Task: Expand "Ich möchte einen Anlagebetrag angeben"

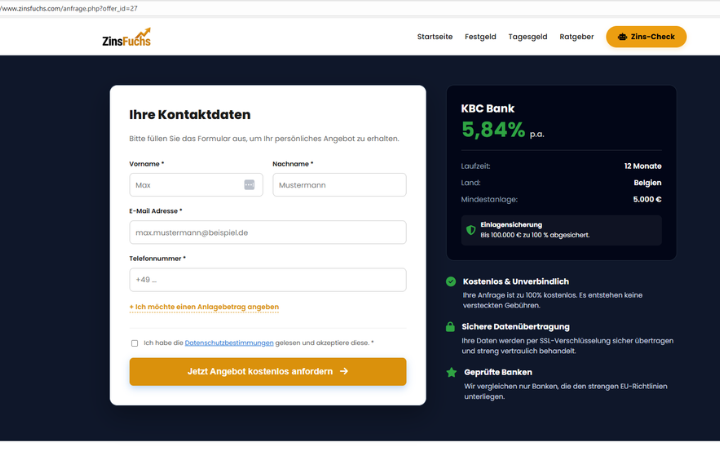Action: (x=204, y=307)
